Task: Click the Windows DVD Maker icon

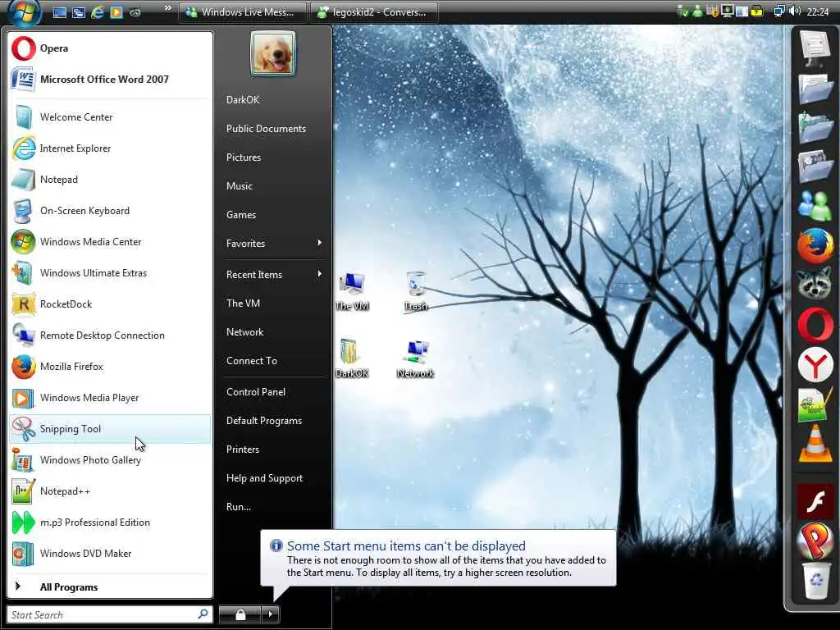Action: coord(23,554)
